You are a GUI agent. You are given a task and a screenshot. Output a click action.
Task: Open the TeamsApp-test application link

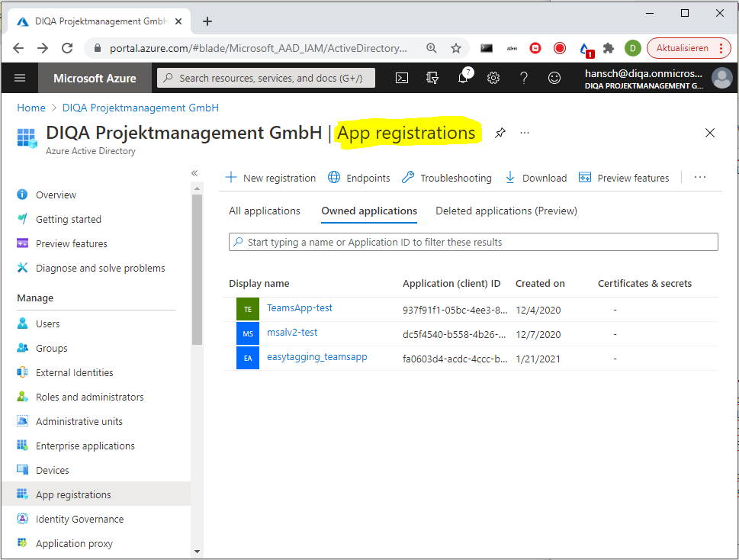click(x=299, y=308)
